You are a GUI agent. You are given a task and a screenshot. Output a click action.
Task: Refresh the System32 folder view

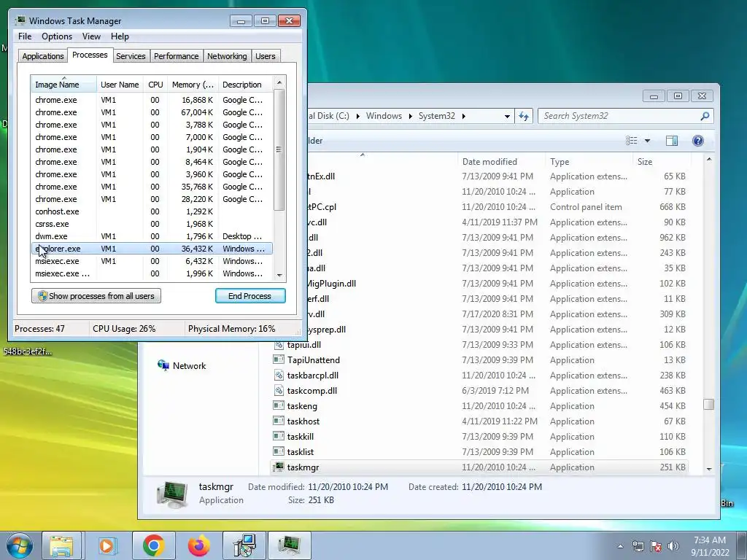pyautogui.click(x=524, y=116)
